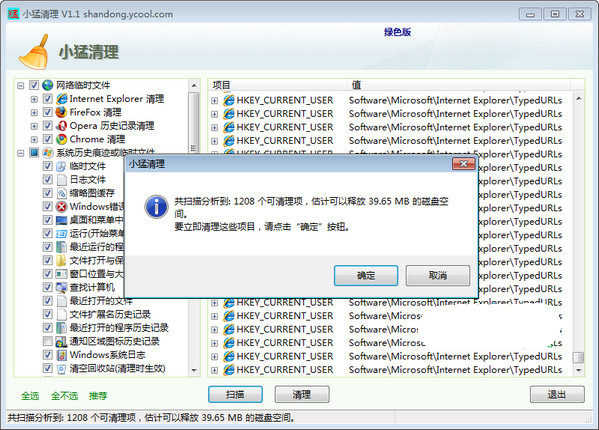This screenshot has width=599, height=430.
Task: Expand the second HKEY_CURRENT_USER result row
Action: tap(215, 114)
